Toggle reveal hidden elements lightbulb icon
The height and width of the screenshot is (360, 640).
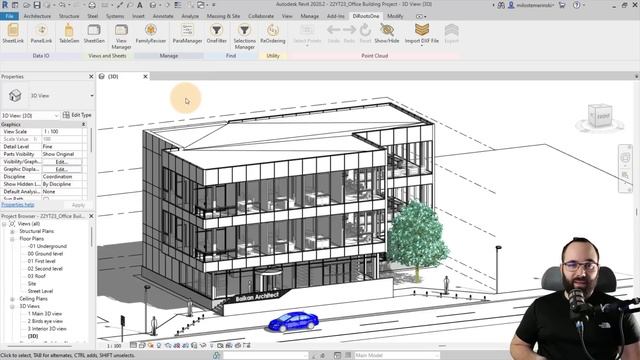pyautogui.click(x=211, y=345)
